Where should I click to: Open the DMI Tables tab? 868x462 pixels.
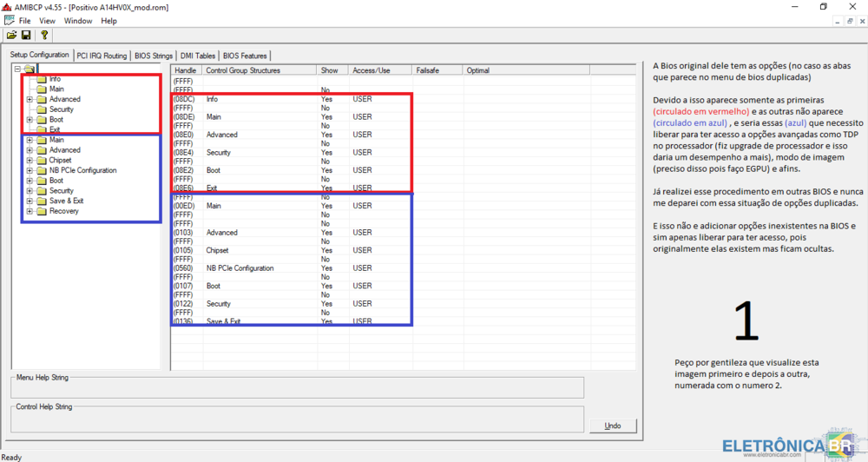198,56
